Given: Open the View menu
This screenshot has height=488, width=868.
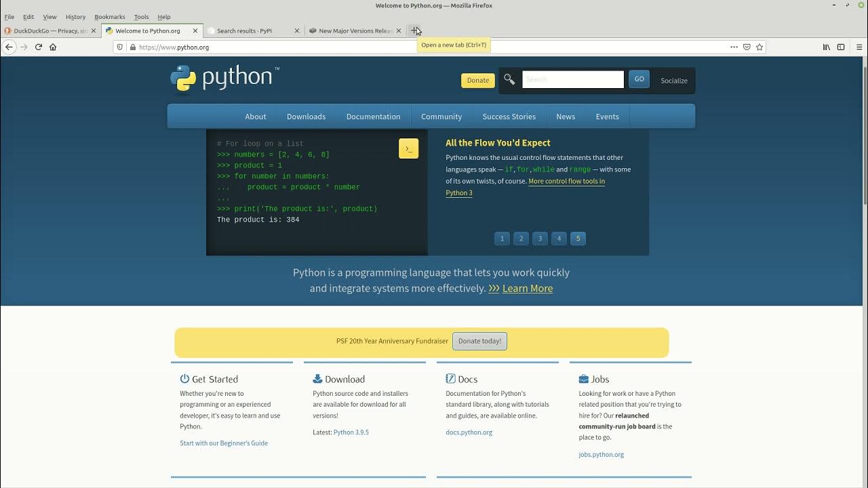Looking at the screenshot, I should [50, 16].
